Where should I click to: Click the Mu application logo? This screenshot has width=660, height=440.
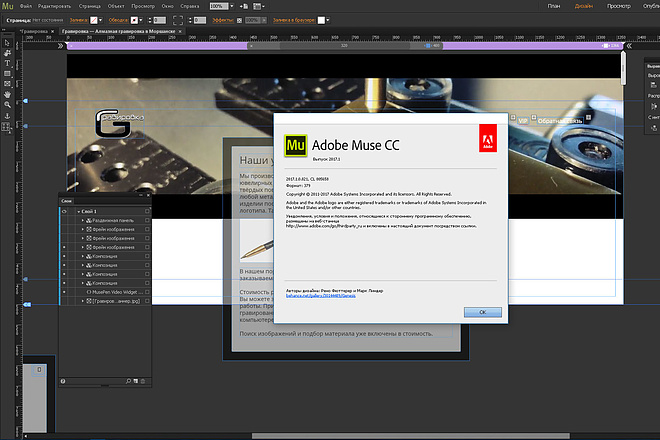point(8,6)
